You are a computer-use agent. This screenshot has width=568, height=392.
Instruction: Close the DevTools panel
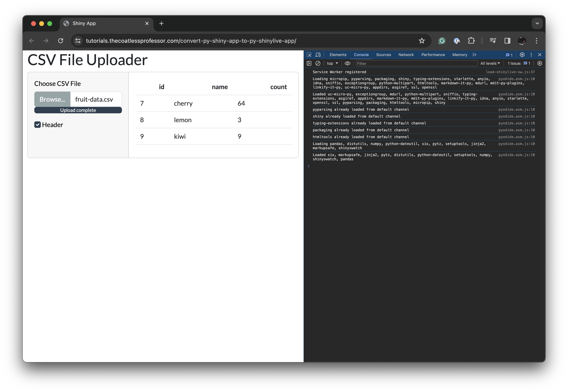pyautogui.click(x=540, y=55)
